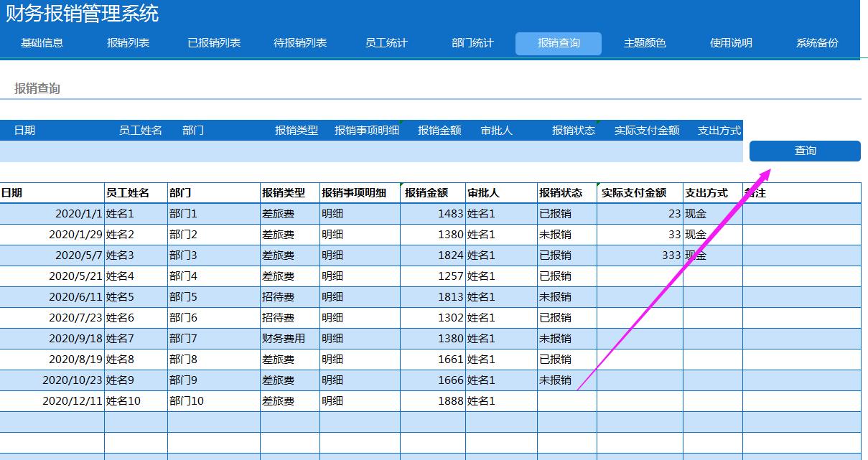Open the 部门统计 tab
Image resolution: width=868 pixels, height=460 pixels.
(x=472, y=43)
